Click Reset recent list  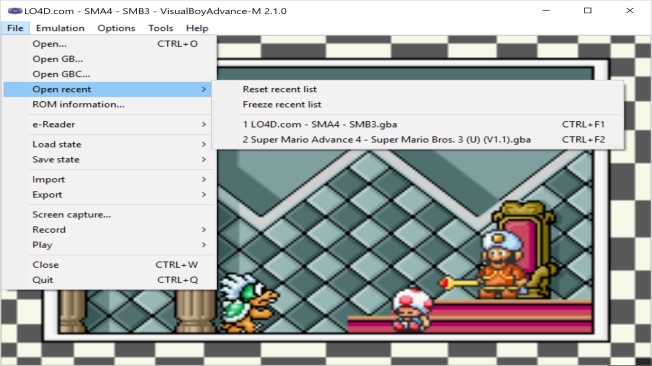point(418,89)
